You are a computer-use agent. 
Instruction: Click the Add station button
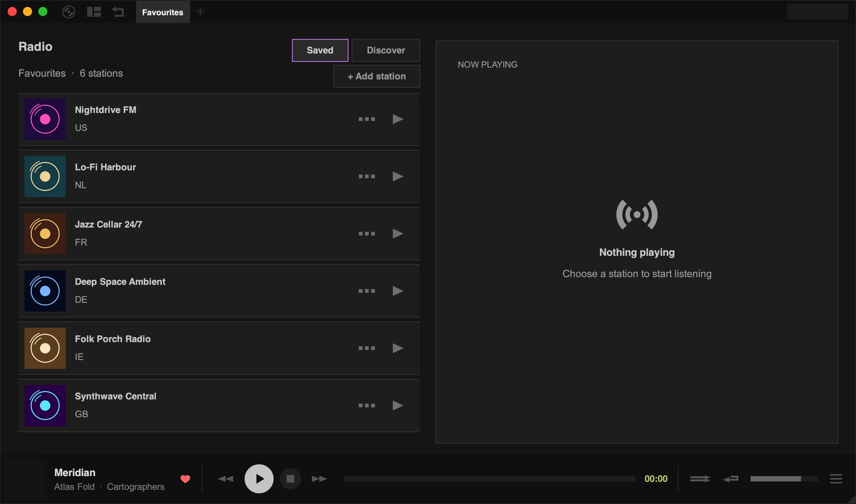pos(377,76)
